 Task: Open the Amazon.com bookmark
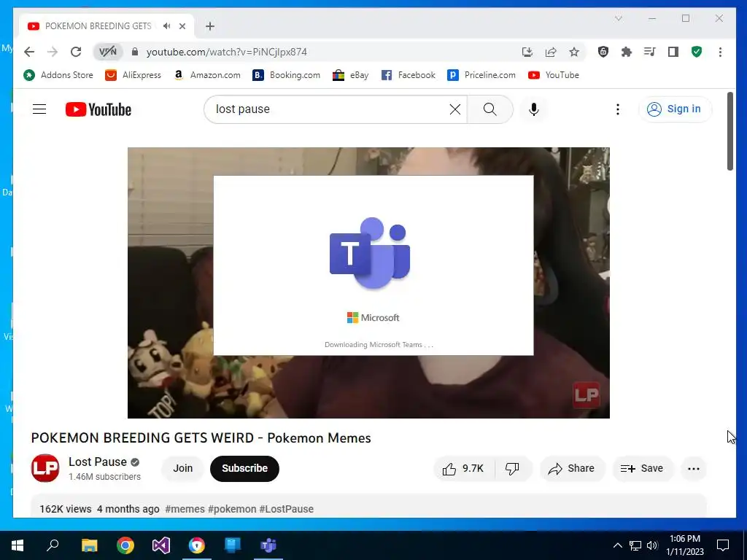coord(207,75)
